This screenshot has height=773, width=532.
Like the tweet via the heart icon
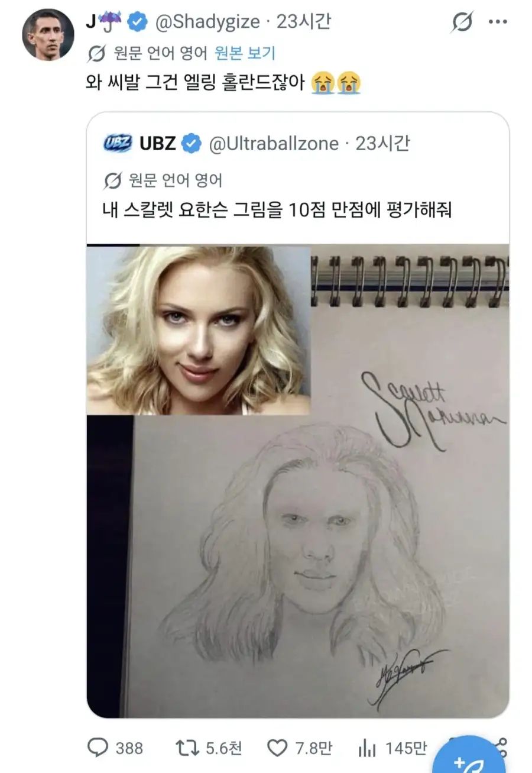point(277,748)
